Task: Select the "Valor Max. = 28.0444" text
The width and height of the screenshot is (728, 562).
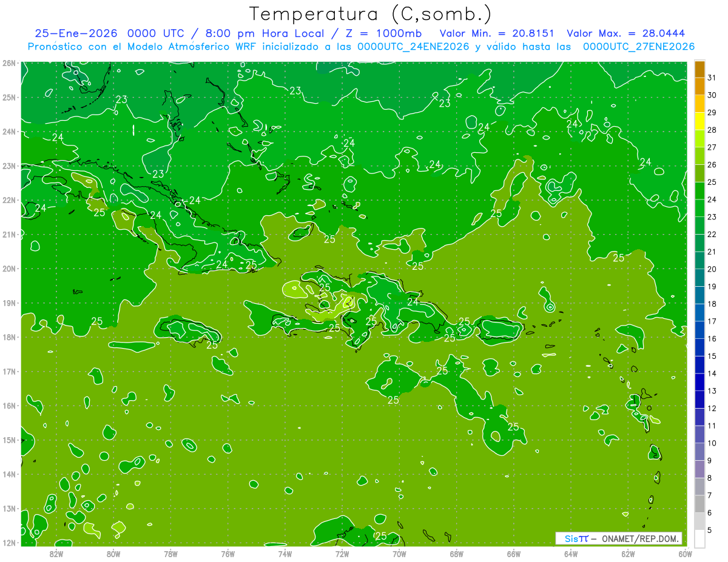Action: coord(625,34)
